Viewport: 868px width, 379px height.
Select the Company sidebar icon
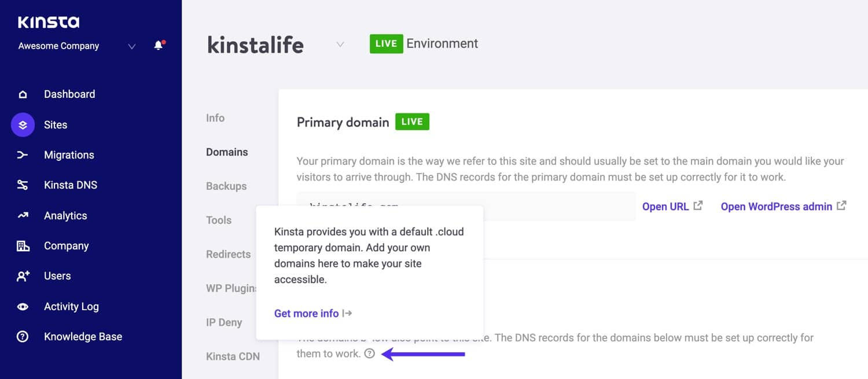point(23,245)
